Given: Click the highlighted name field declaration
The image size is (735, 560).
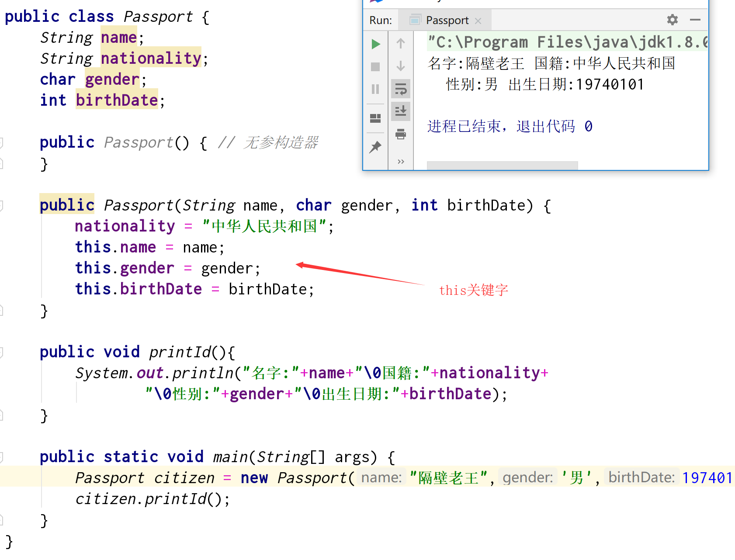Looking at the screenshot, I should (119, 38).
